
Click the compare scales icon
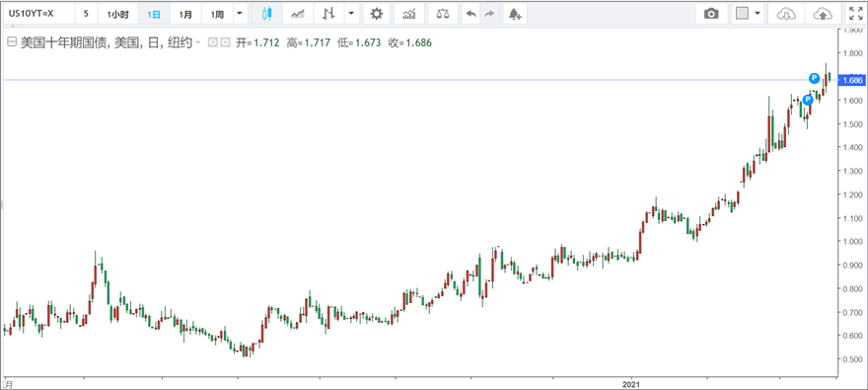coord(443,14)
